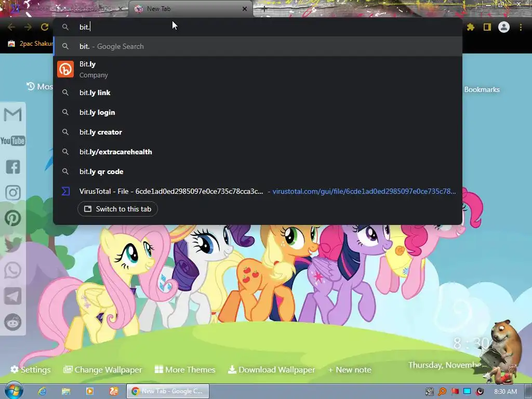Image resolution: width=532 pixels, height=399 pixels.
Task: Open WhatsApp from the sidebar
Action: (x=13, y=270)
